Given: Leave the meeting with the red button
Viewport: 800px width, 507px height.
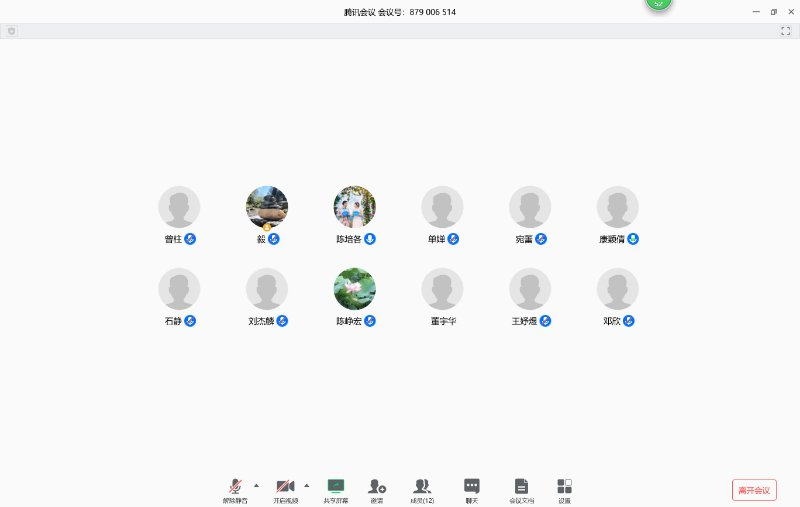Looking at the screenshot, I should pyautogui.click(x=754, y=490).
